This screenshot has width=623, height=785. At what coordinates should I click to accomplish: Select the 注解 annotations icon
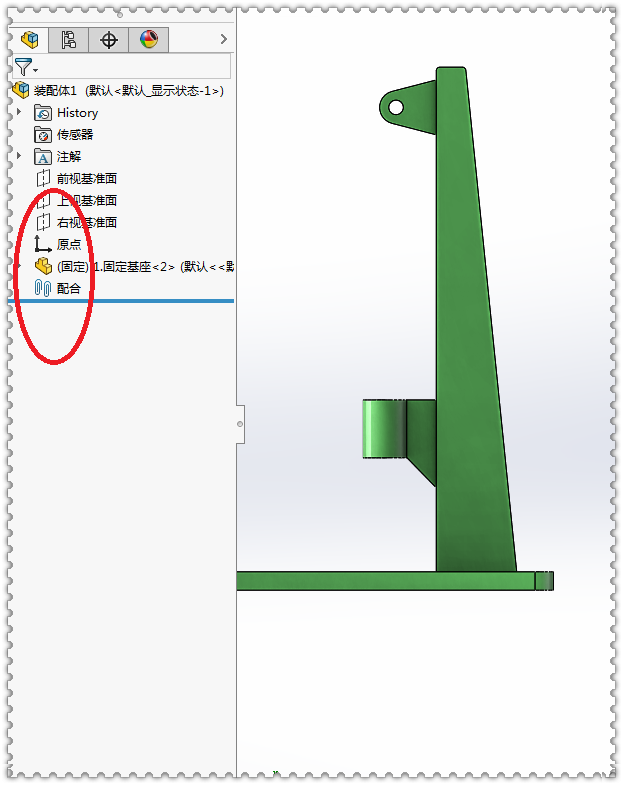point(43,157)
